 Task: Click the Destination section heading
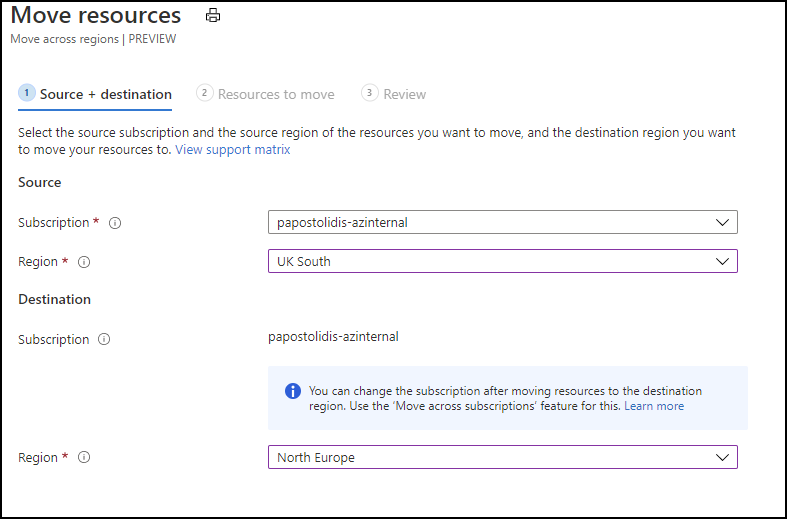pyautogui.click(x=54, y=299)
